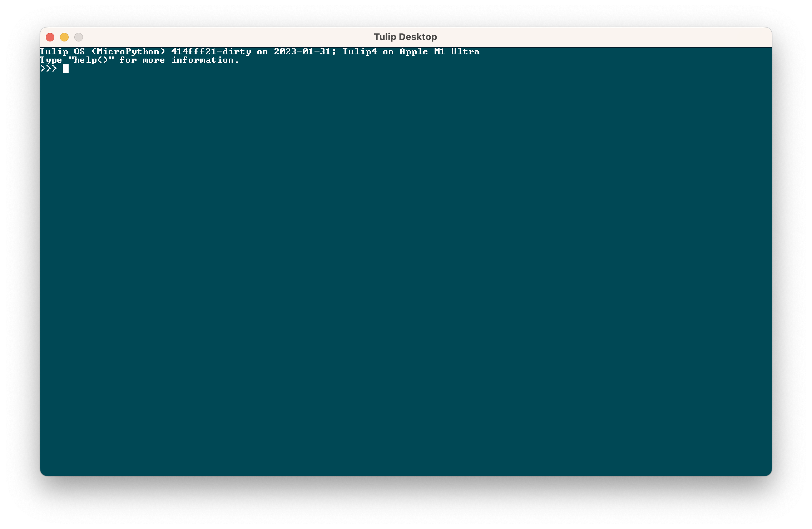Click the 2023-01-31 build date
This screenshot has height=529, width=812.
coord(302,51)
